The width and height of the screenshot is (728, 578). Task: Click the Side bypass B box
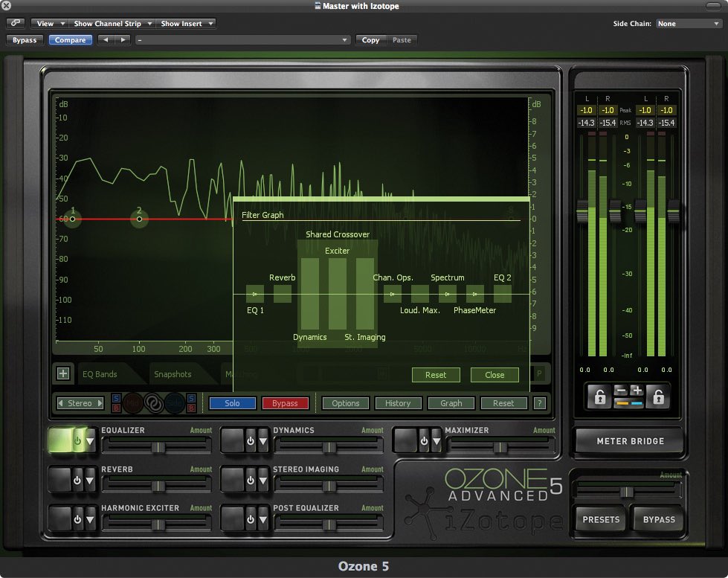pos(191,408)
